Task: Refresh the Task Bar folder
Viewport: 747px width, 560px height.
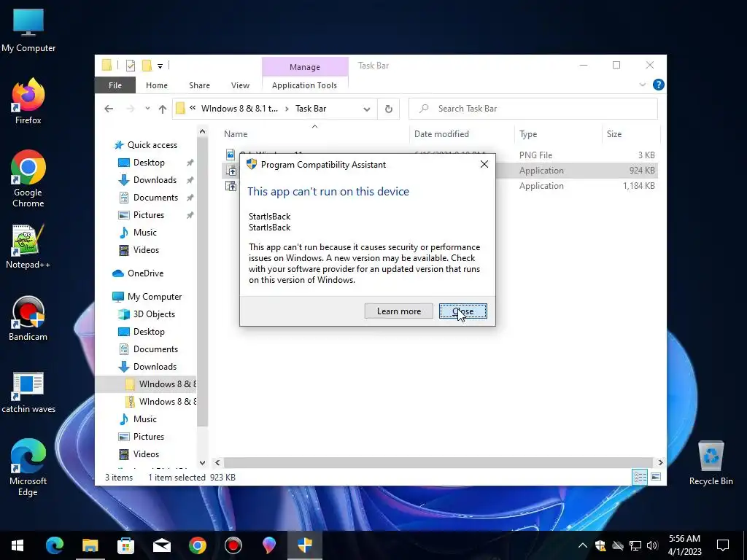Action: click(389, 109)
